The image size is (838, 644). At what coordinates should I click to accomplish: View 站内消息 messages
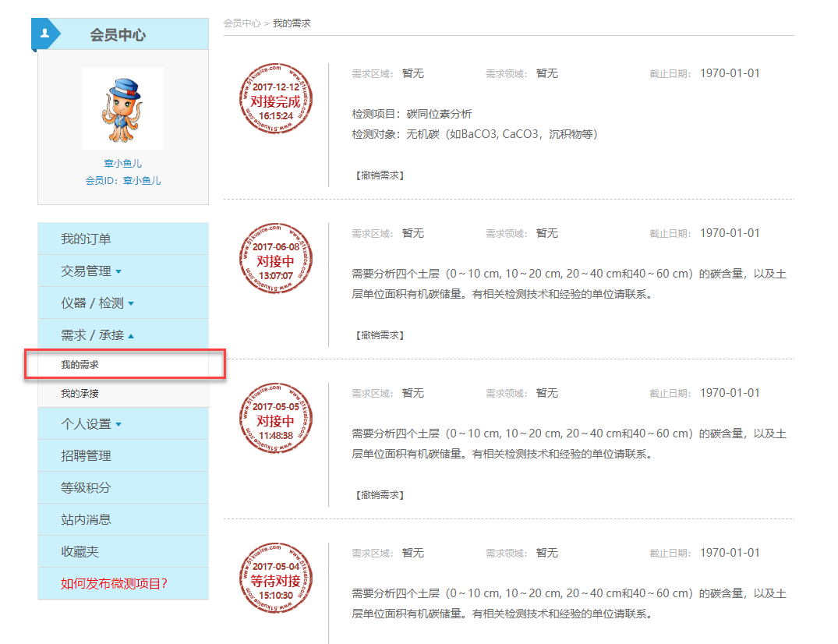coord(86,519)
